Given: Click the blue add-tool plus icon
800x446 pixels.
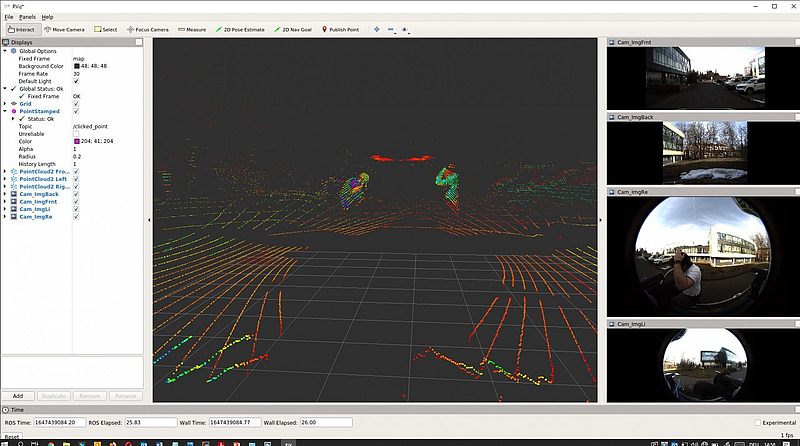Looking at the screenshot, I should point(377,30).
